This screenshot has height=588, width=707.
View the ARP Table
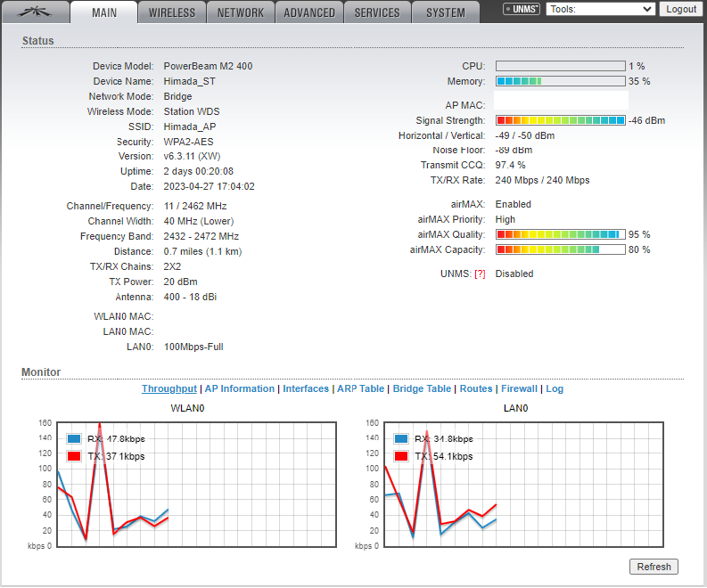[361, 389]
